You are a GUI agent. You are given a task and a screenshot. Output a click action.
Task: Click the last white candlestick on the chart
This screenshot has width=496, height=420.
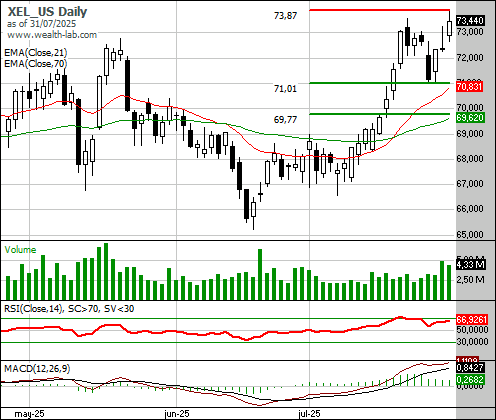coord(449,27)
